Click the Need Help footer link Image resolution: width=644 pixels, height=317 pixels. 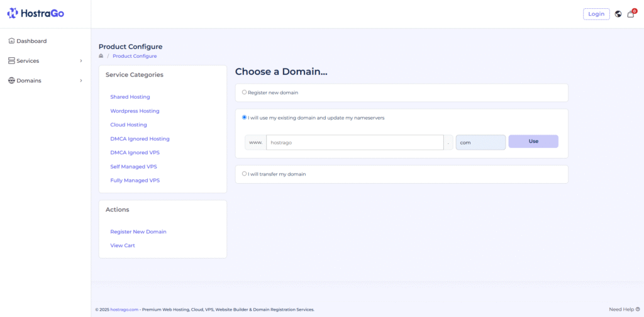[625, 309]
